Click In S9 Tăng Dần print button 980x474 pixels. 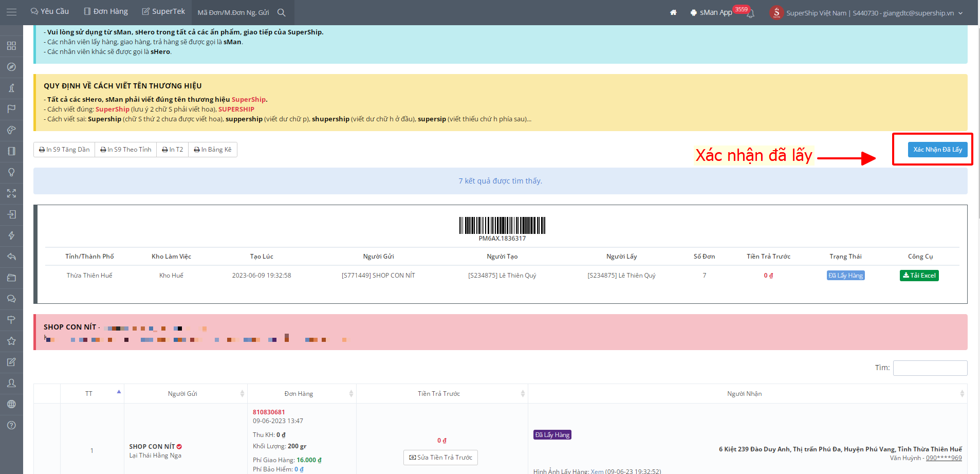(x=64, y=150)
